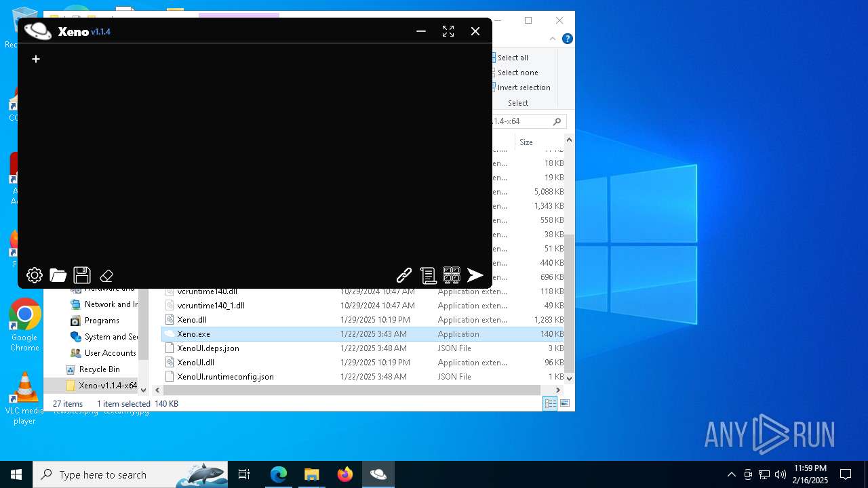Switch Explorer to large icons view

pos(564,404)
